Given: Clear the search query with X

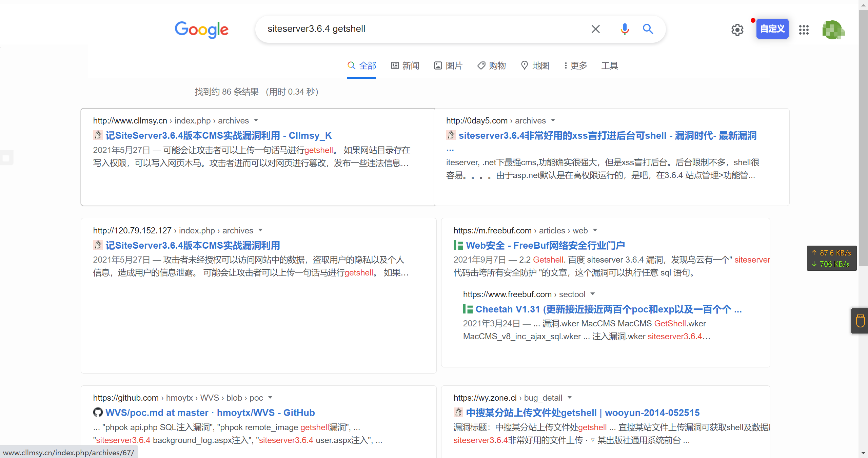Looking at the screenshot, I should tap(595, 29).
